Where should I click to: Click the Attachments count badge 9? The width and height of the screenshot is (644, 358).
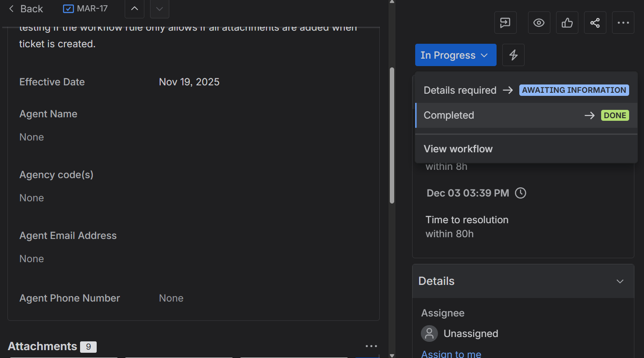(88, 347)
